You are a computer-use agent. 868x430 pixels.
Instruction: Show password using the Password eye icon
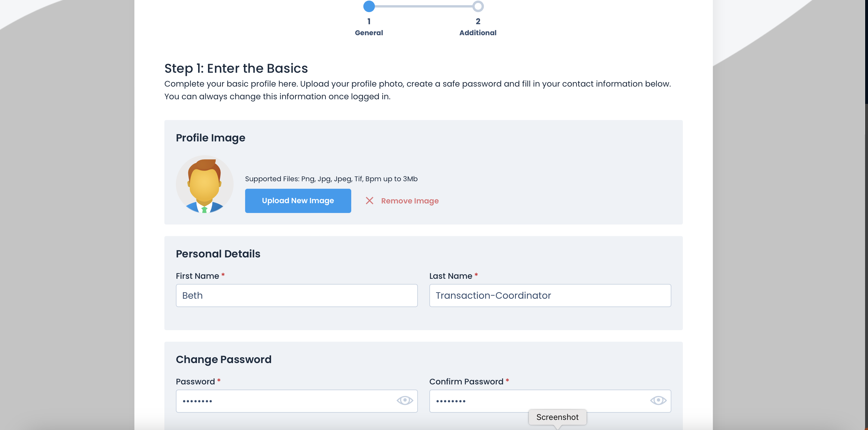pyautogui.click(x=405, y=400)
